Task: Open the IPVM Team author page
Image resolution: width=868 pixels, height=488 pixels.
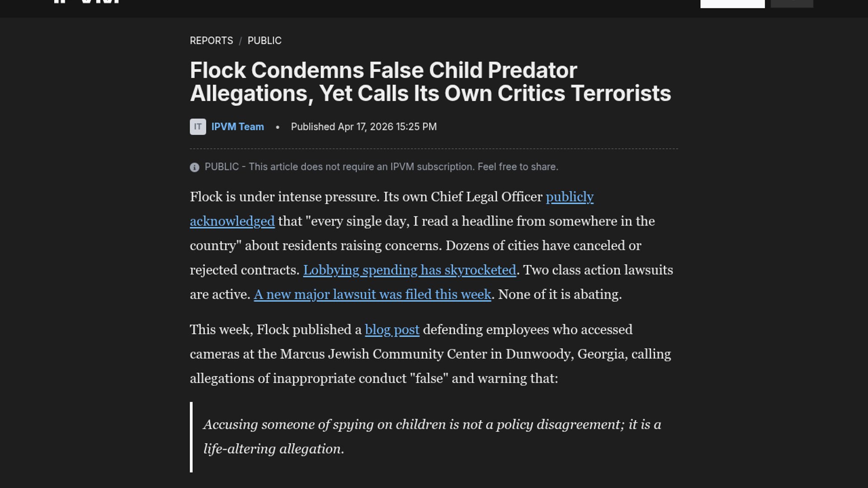Action: click(x=237, y=127)
